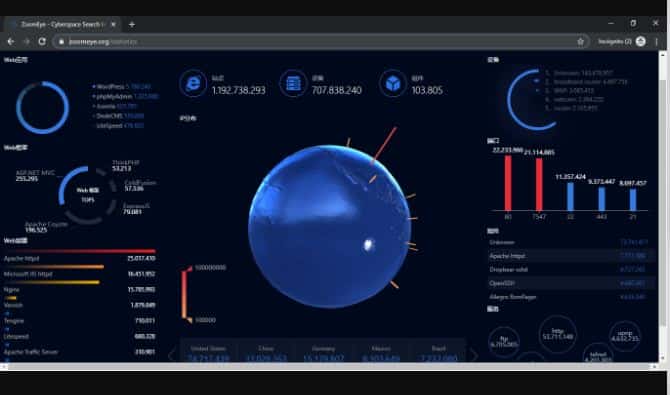
Task: Click the Apache httpd service row
Action: click(x=572, y=256)
